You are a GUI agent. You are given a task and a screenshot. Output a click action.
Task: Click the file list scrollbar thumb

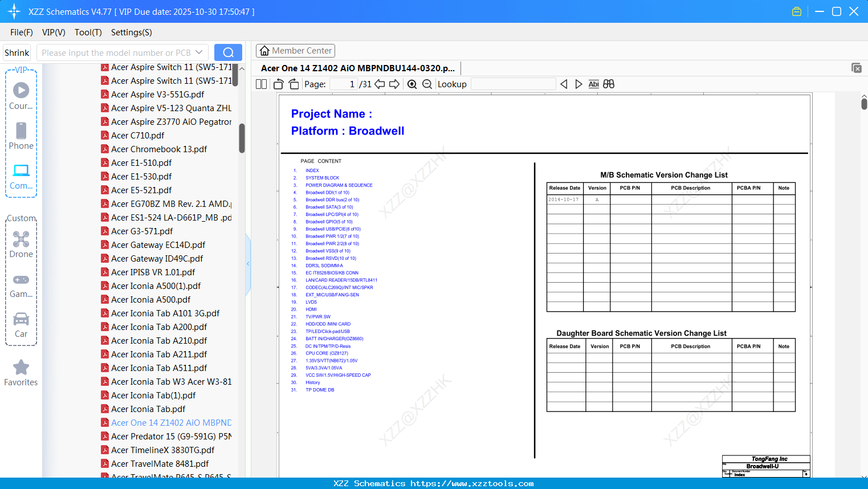(x=242, y=138)
